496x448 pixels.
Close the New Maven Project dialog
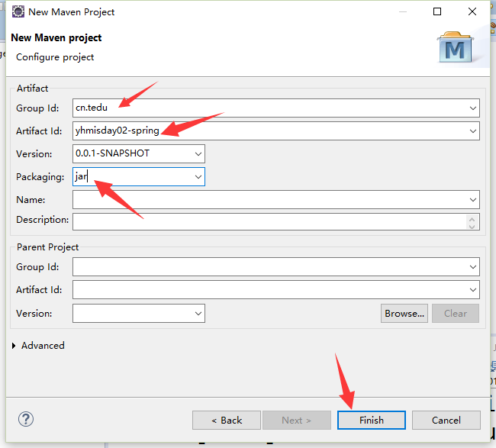point(472,11)
